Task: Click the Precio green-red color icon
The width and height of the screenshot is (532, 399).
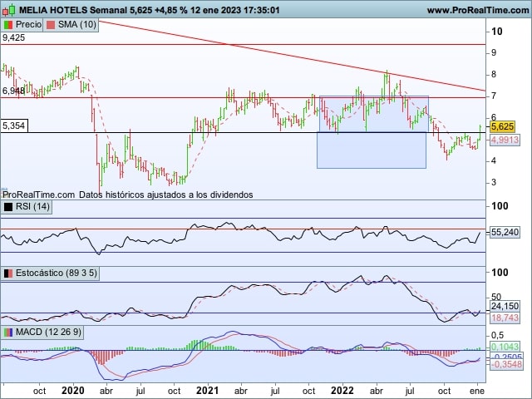Action: click(x=8, y=25)
